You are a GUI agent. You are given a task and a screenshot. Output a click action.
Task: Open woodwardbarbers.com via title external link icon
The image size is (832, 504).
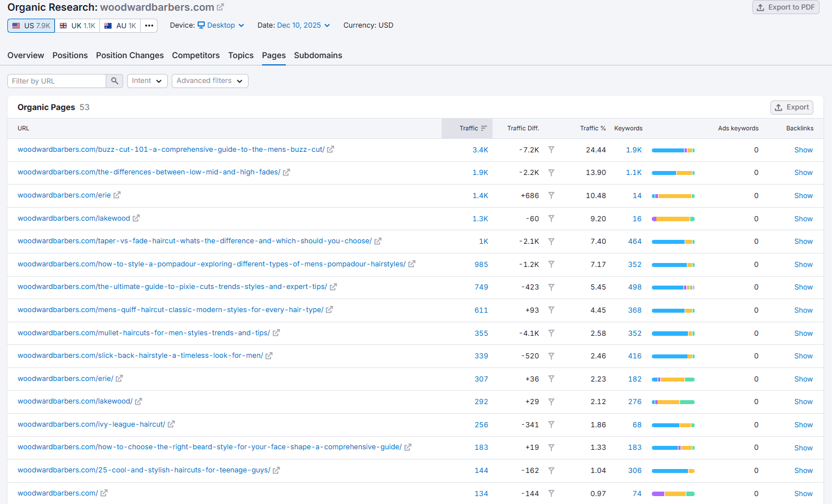coord(221,7)
